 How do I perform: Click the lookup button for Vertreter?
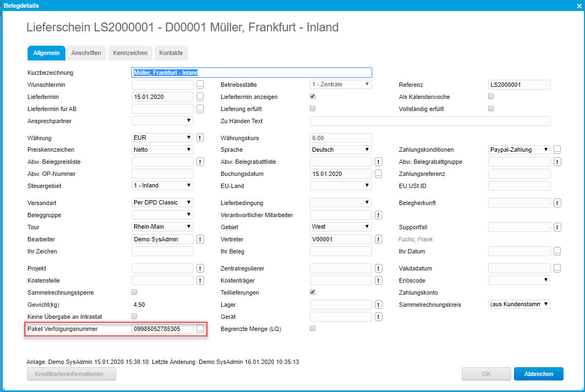(x=378, y=239)
